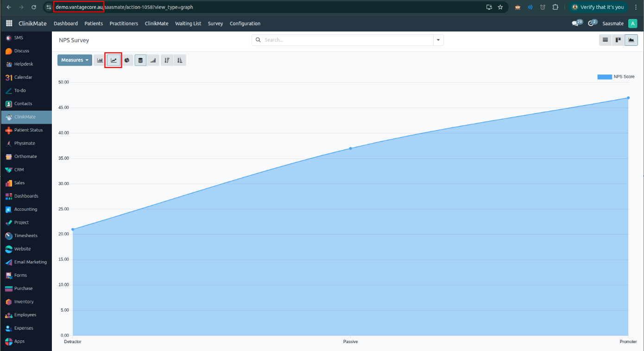Sort graph in ascending order
Viewport: 644px width, 351px height.
coord(180,60)
